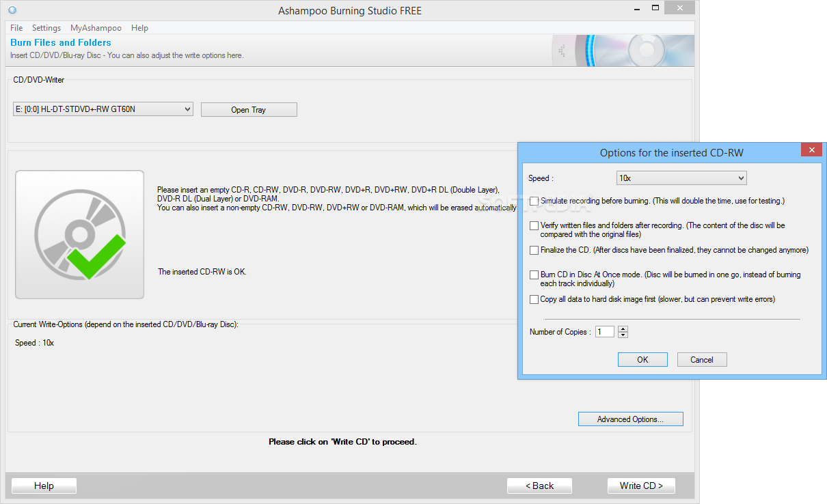Viewport: 827px width, 504px height.
Task: Check Copy all data to hard disk image
Action: click(x=534, y=300)
